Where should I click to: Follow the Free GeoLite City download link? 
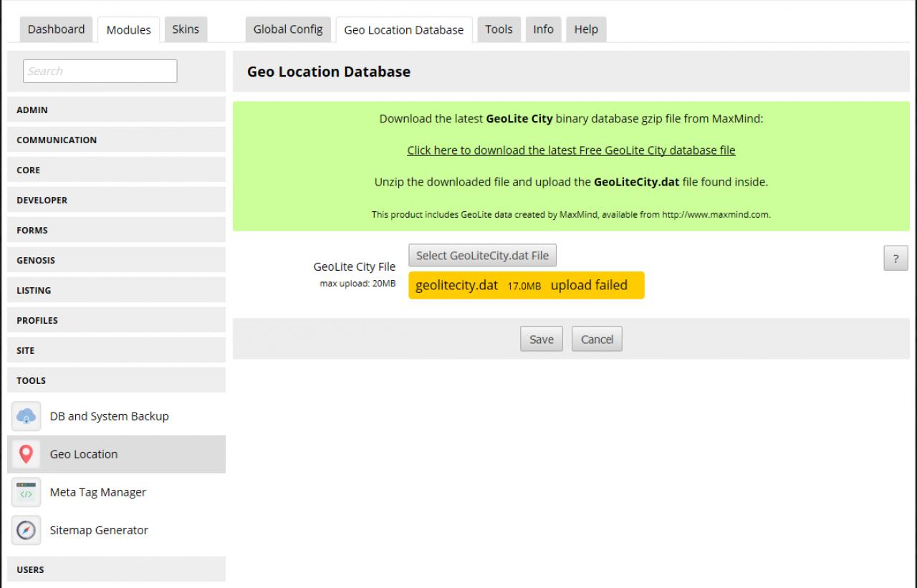click(571, 150)
